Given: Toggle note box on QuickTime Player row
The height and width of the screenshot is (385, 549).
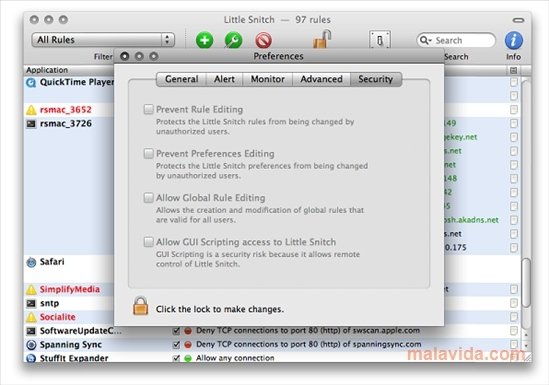Looking at the screenshot, I should coord(514,82).
